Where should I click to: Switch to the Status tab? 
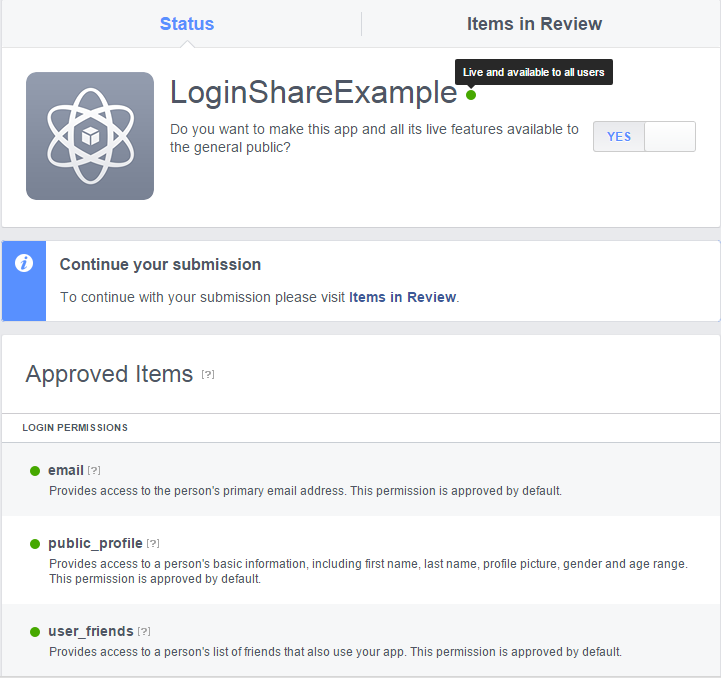(x=187, y=23)
